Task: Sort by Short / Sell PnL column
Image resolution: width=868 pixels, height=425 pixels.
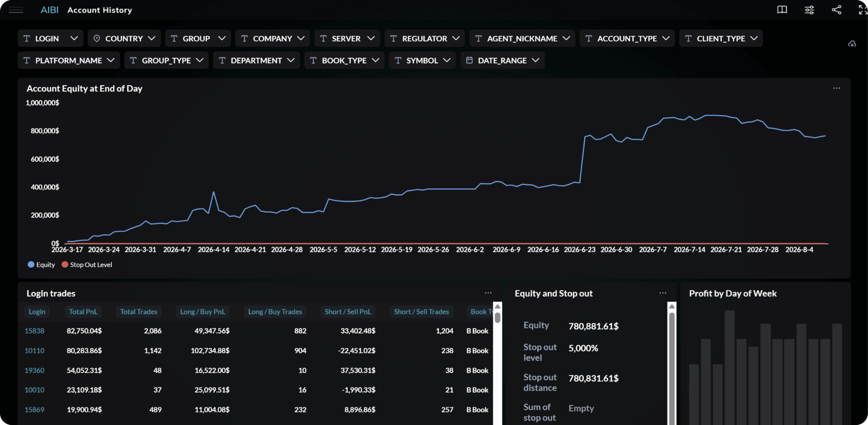Action: [348, 311]
